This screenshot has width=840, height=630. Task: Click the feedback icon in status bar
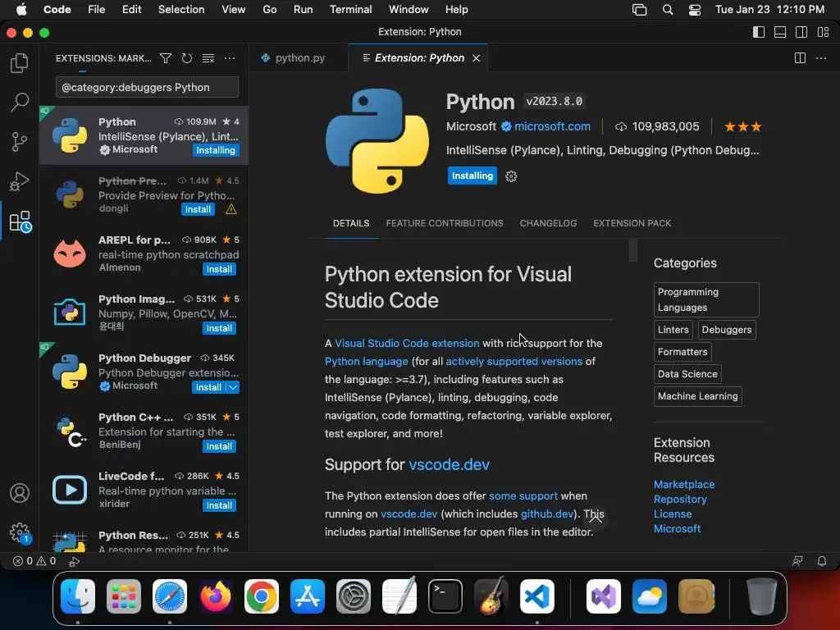click(x=797, y=561)
